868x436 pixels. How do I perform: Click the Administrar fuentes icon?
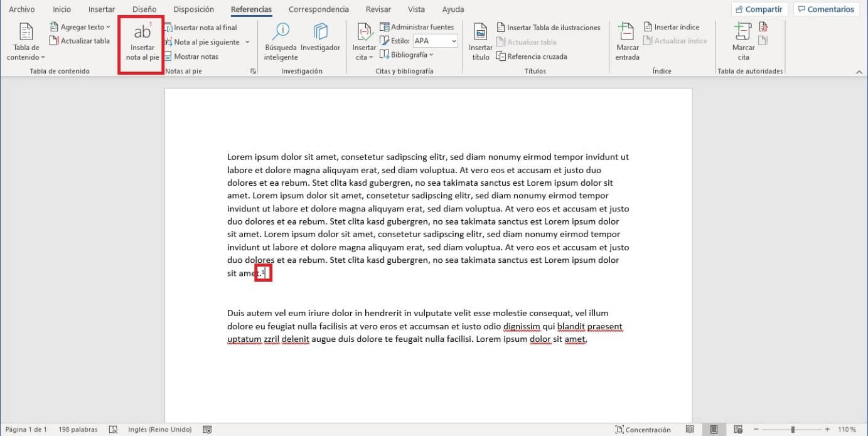point(417,26)
